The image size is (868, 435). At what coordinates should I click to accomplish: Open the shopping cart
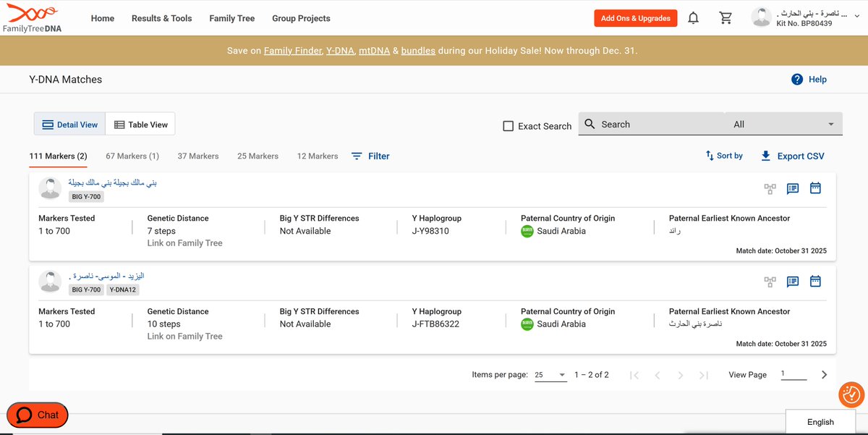click(x=726, y=18)
